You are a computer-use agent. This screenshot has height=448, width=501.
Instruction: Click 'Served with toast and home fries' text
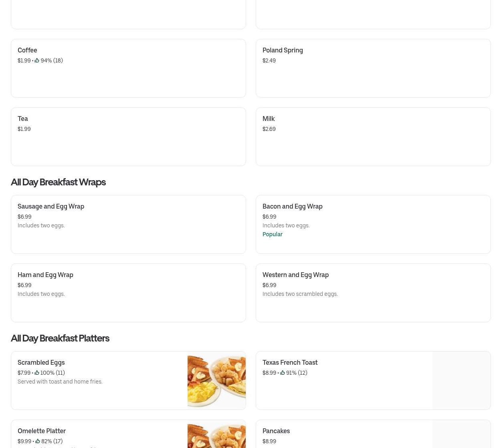point(60,382)
